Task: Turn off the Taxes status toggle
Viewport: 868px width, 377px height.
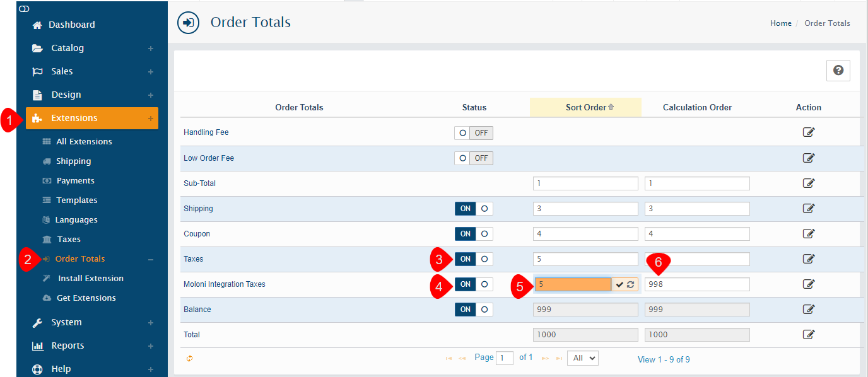Action: 473,259
